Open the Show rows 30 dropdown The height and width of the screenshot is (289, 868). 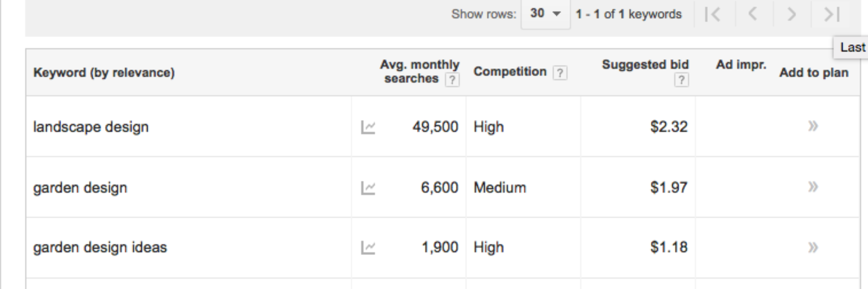(545, 14)
